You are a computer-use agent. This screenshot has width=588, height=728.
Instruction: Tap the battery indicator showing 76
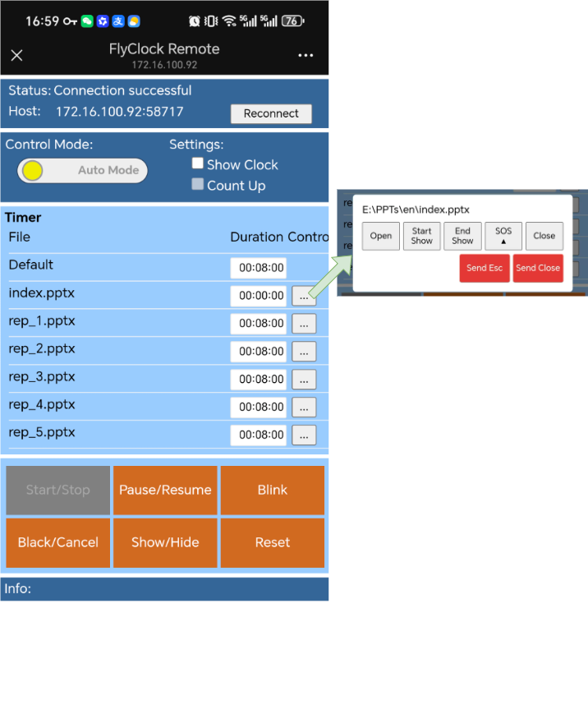[x=292, y=21]
